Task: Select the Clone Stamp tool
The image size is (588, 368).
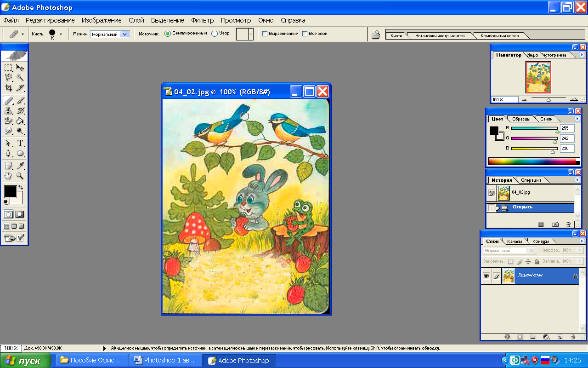Action: 8,110
